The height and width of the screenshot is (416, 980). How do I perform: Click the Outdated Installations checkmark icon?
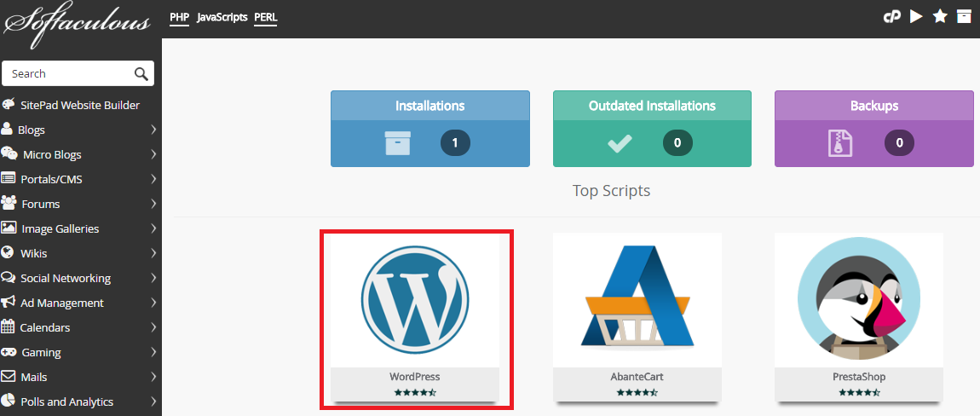pyautogui.click(x=620, y=144)
